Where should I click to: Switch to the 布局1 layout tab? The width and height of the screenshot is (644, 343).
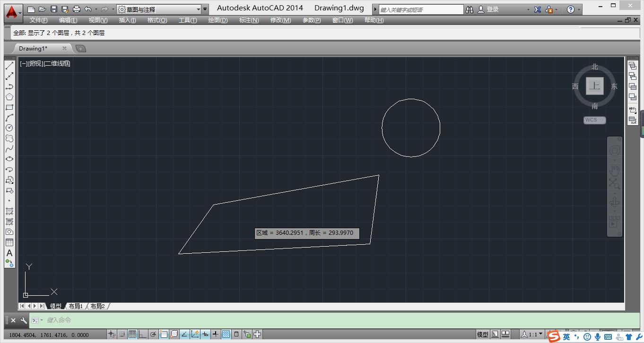(76, 306)
